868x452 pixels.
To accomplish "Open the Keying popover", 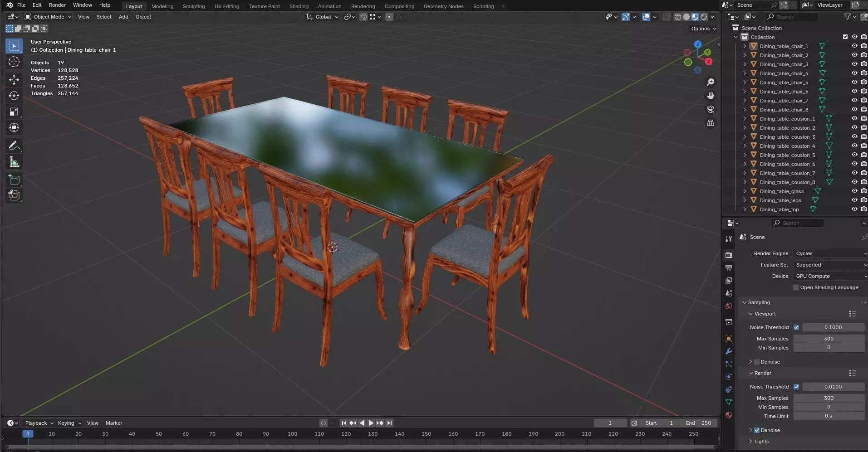I will 69,423.
